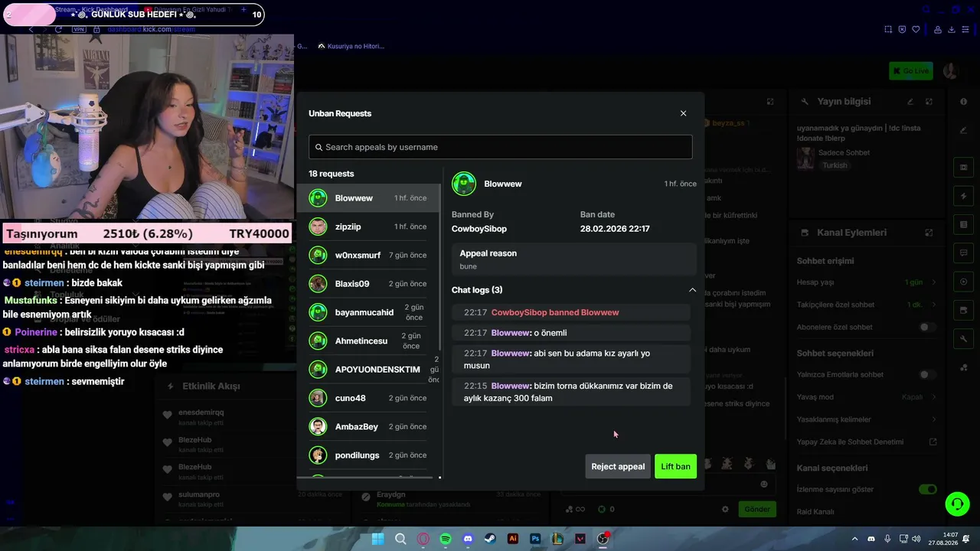
Task: Click the chat bubble icon in sidebar
Action: point(963,253)
